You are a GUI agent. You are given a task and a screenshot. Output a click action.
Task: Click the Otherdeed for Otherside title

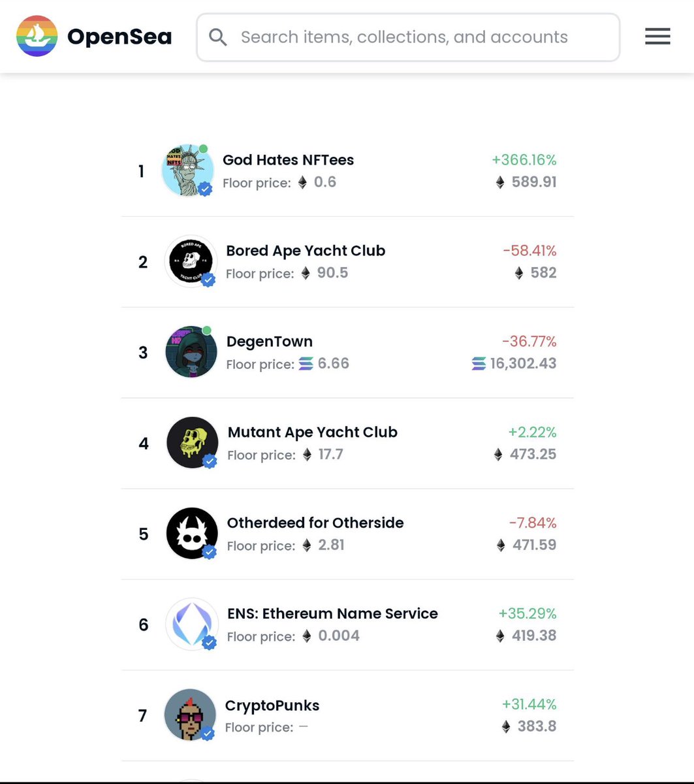tap(315, 523)
